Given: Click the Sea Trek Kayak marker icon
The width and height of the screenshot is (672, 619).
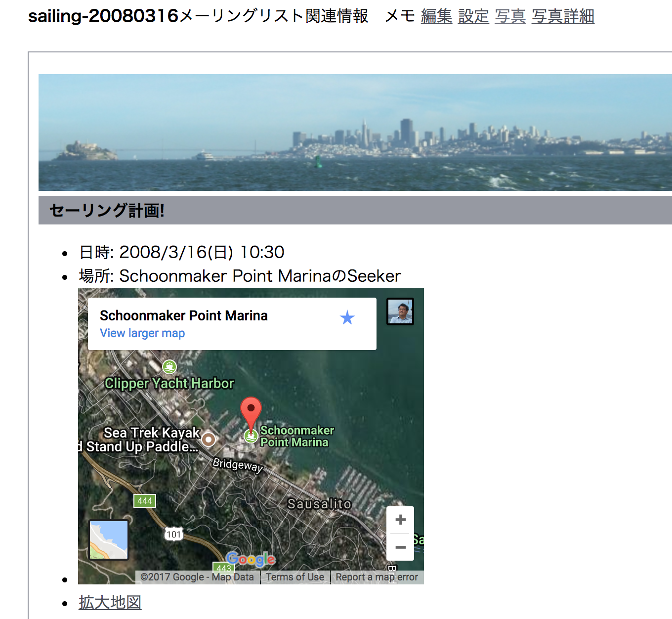Looking at the screenshot, I should pos(209,439).
